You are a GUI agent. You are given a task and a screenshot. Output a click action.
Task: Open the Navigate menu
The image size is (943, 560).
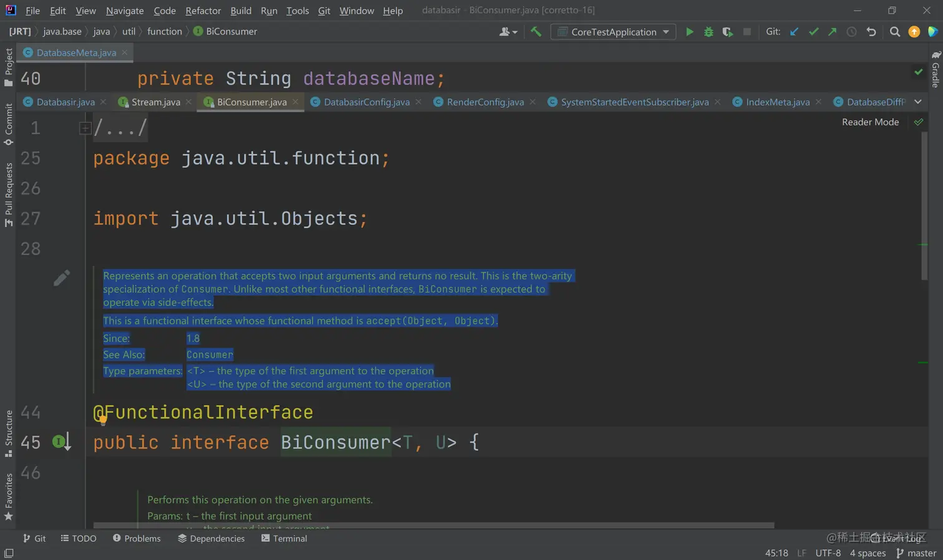tap(125, 11)
